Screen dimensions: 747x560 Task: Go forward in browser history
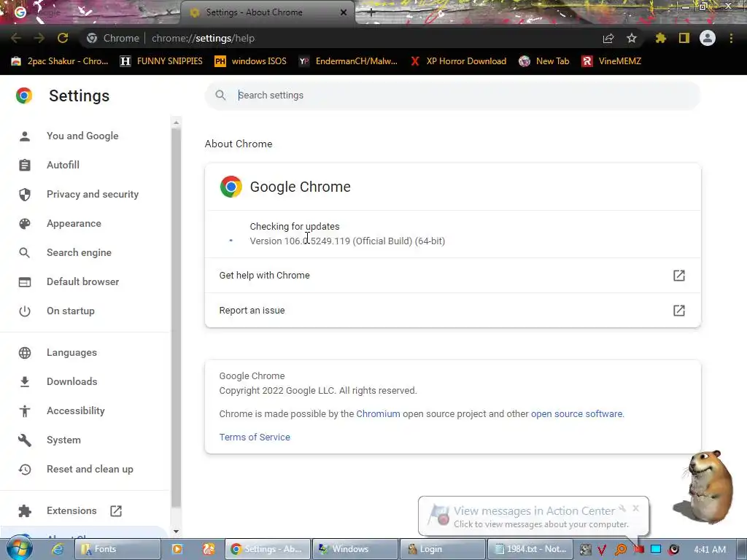(x=39, y=38)
